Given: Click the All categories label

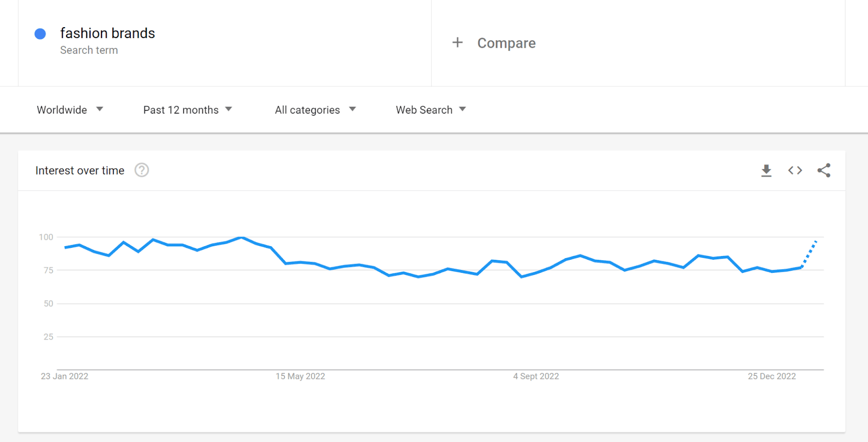Looking at the screenshot, I should click(x=307, y=110).
